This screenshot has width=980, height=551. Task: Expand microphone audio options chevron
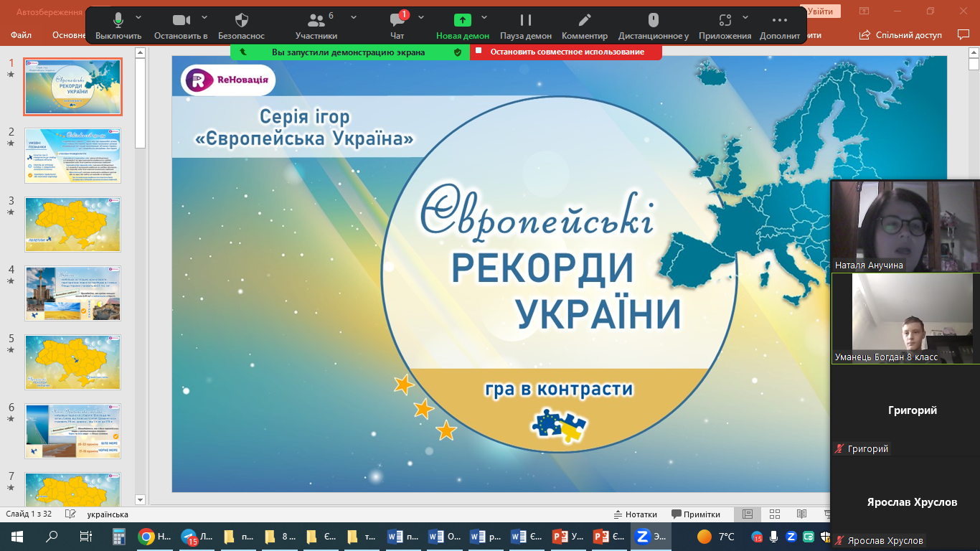138,17
